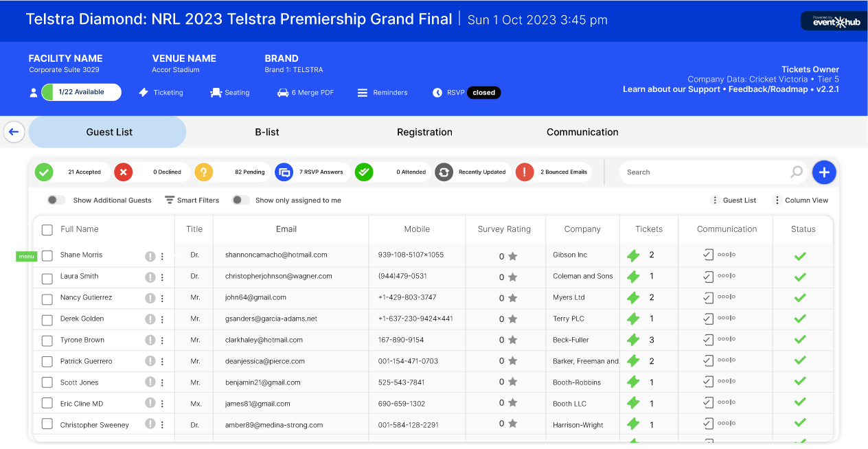Click the green menu tag at left edge

(27, 256)
